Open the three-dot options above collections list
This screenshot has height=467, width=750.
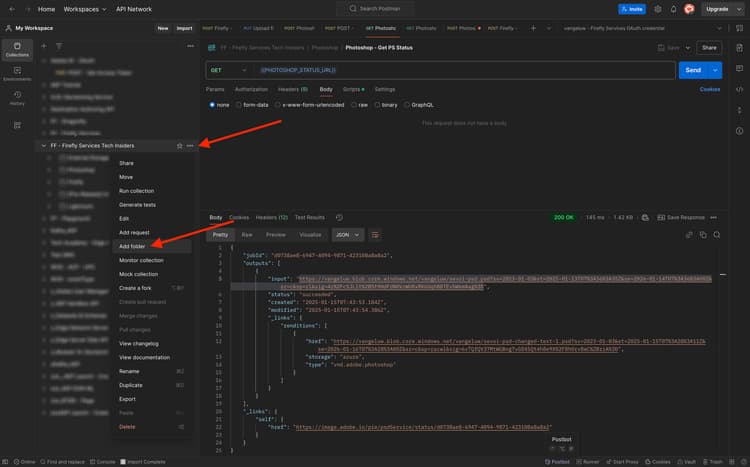(x=190, y=46)
